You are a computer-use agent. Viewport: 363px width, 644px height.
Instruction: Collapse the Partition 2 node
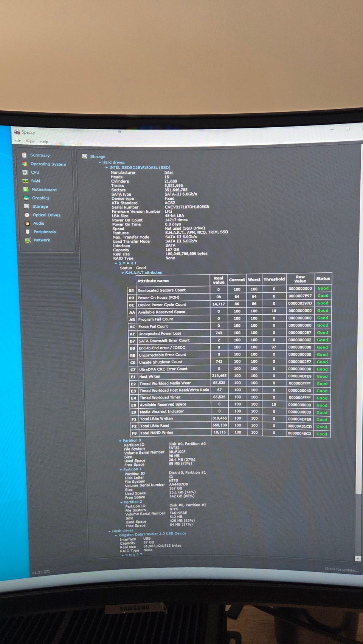pos(122,502)
